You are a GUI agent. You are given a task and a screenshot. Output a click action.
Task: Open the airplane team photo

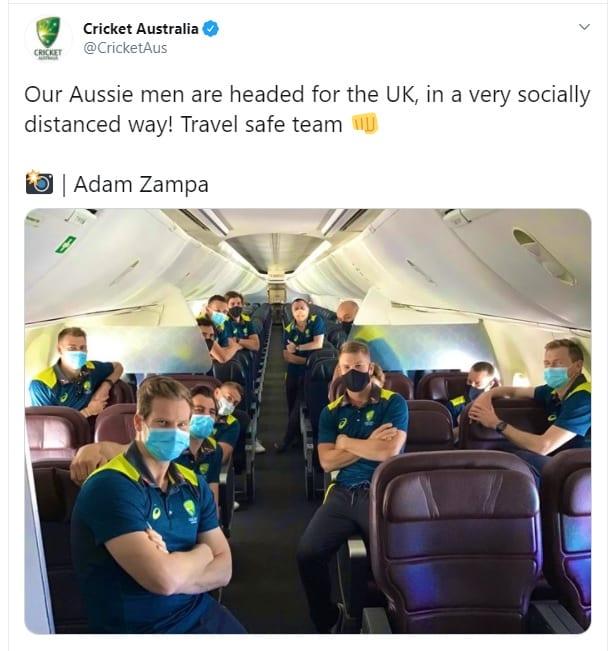coord(307,421)
